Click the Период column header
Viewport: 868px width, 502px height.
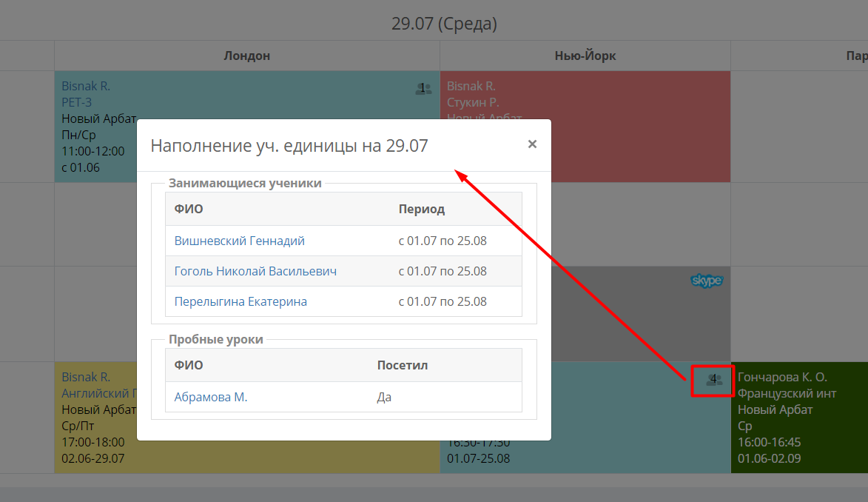click(422, 210)
